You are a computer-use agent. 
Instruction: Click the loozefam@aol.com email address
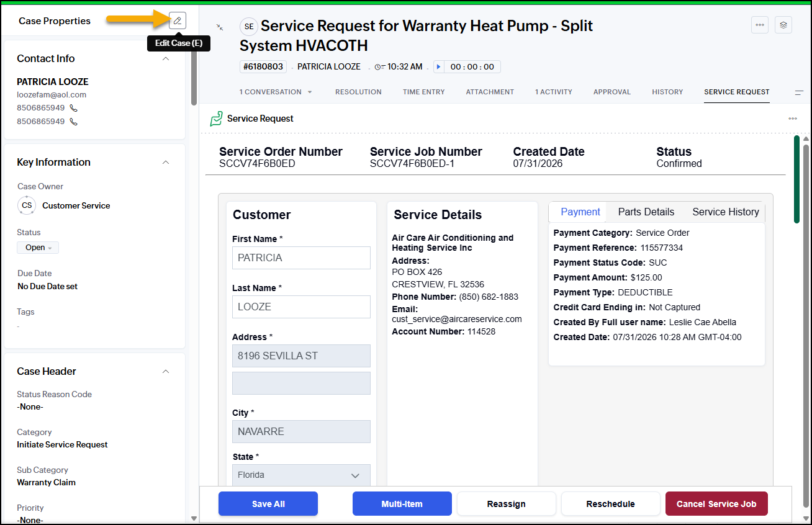pyautogui.click(x=52, y=95)
